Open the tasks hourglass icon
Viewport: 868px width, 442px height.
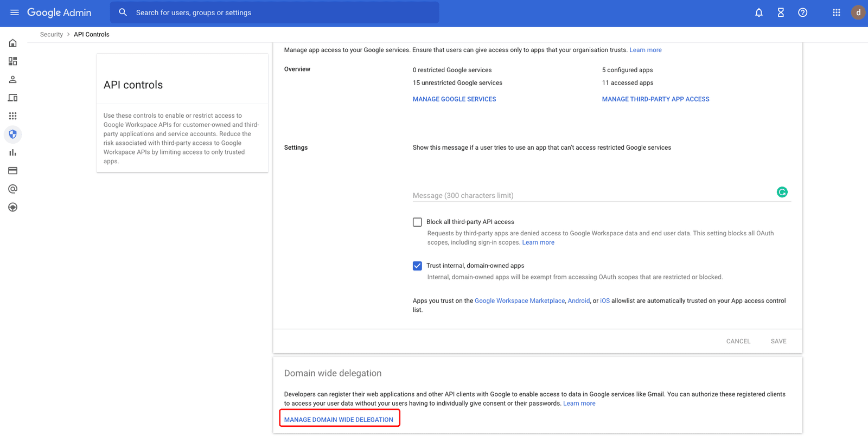[781, 12]
